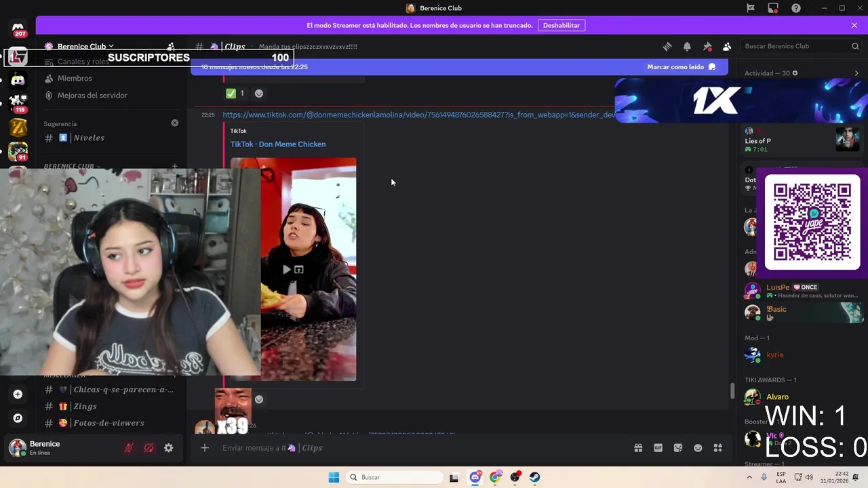Click the Deshabilitar streamer mode button
The height and width of the screenshot is (488, 868).
pyautogui.click(x=561, y=25)
